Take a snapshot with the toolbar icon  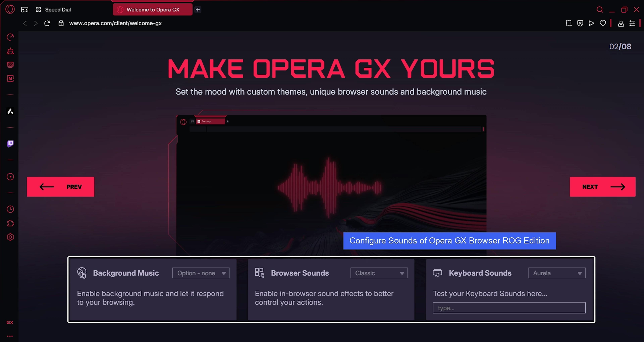click(569, 23)
